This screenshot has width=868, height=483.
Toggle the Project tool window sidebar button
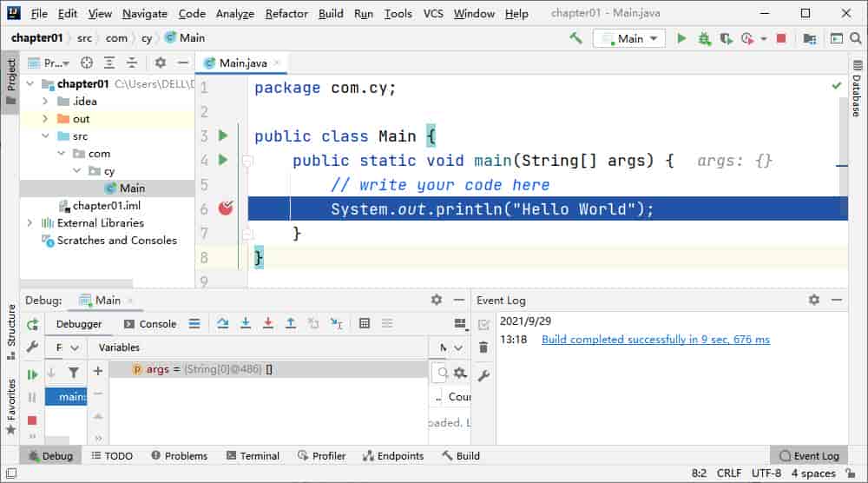point(11,82)
